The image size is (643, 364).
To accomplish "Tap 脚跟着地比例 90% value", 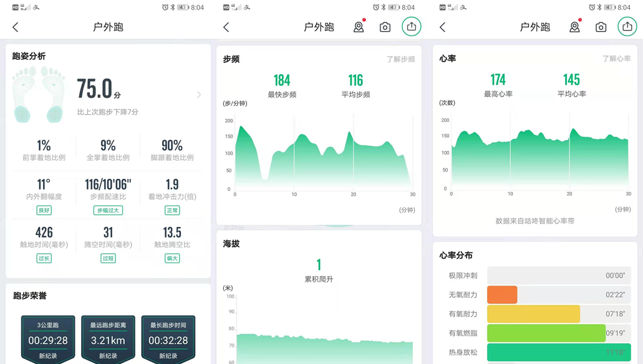I will pos(172,145).
